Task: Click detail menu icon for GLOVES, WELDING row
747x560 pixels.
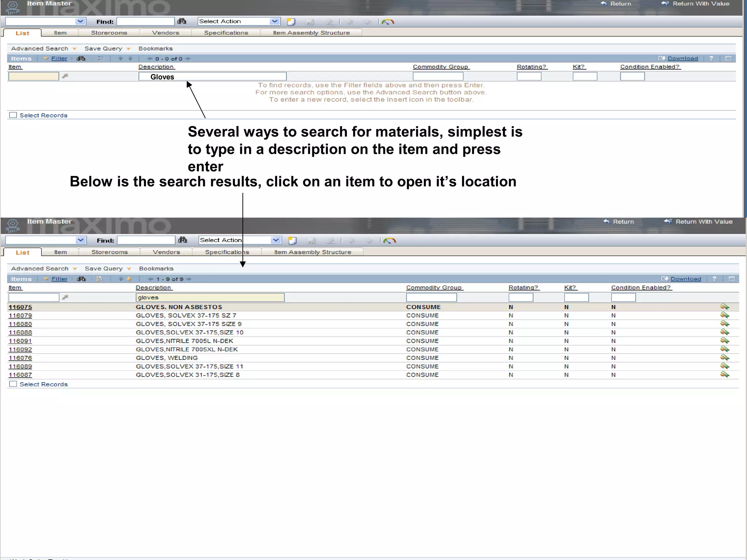Action: click(724, 358)
